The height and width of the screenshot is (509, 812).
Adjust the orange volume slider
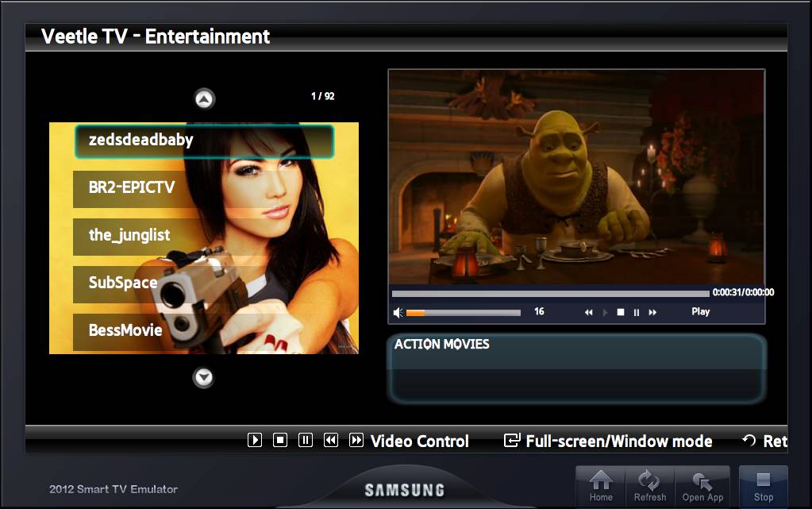(463, 313)
